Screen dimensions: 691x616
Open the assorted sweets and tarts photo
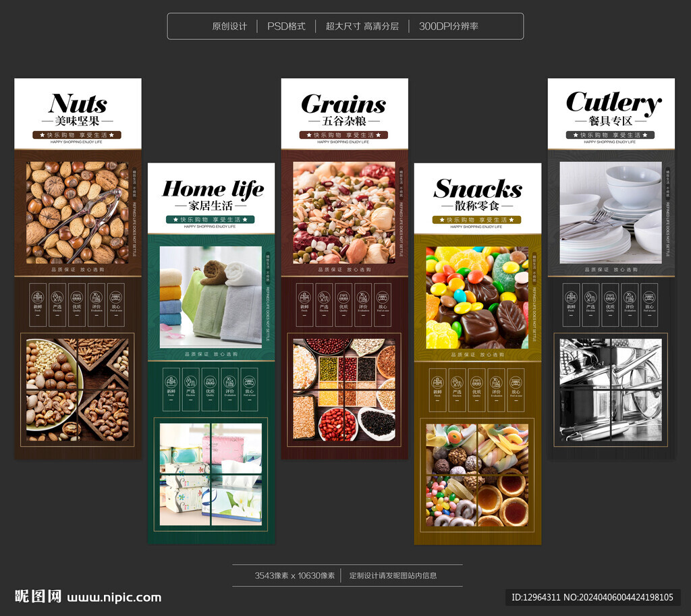tap(477, 475)
